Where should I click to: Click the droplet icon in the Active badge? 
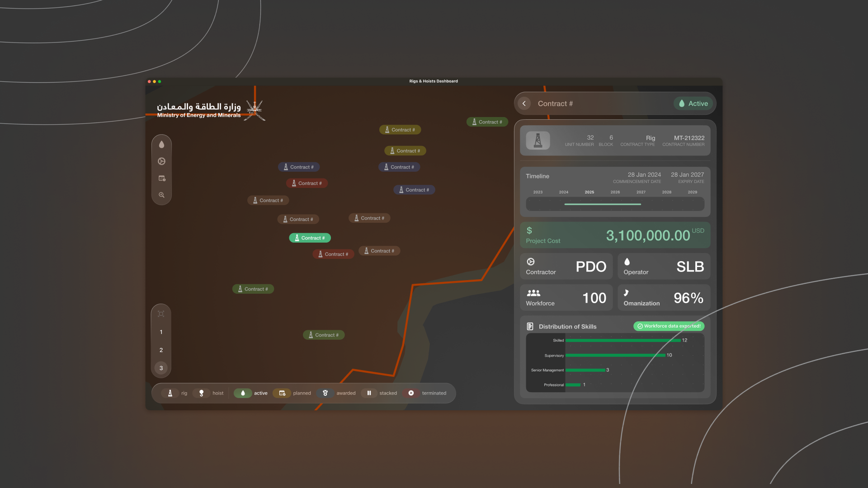click(x=682, y=103)
